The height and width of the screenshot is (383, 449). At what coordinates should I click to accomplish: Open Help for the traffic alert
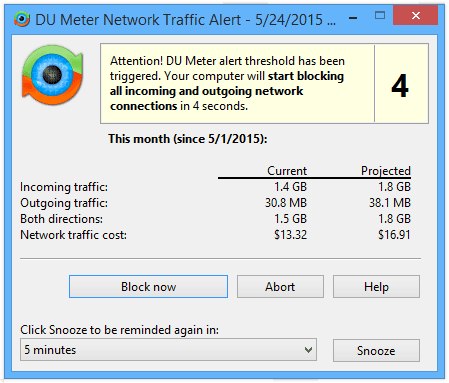(x=376, y=287)
